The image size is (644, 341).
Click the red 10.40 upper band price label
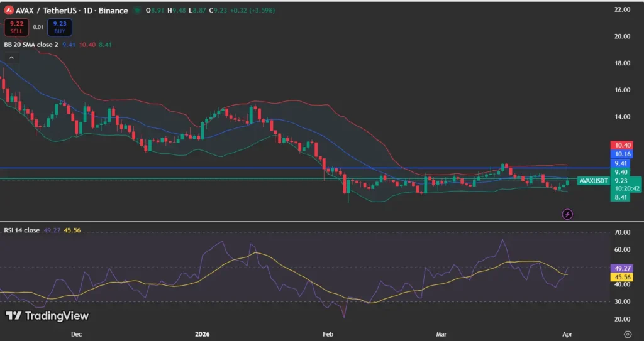tap(621, 145)
